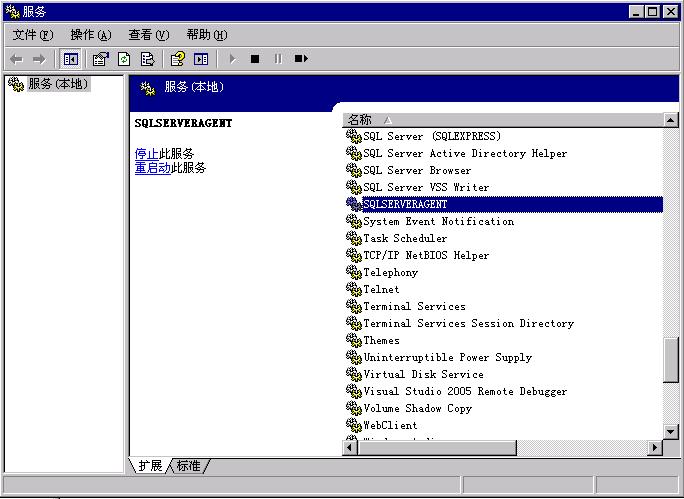The width and height of the screenshot is (684, 499).
Task: Select the Telnet service name
Action: click(381, 290)
